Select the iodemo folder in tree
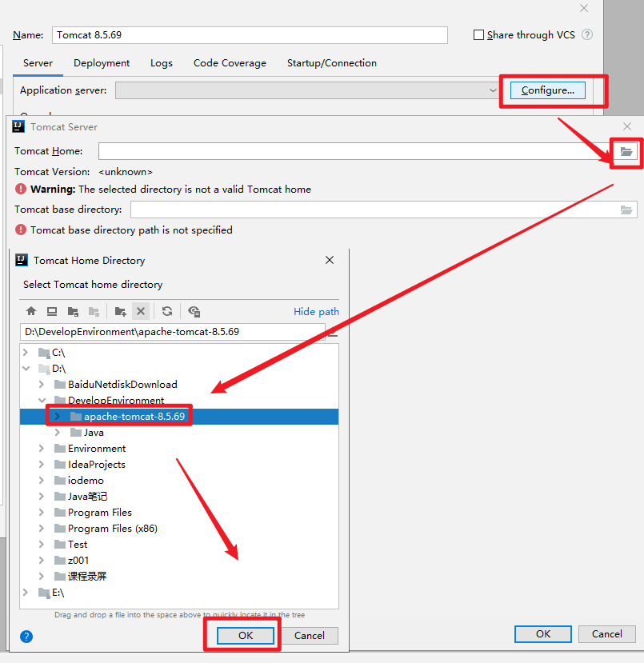This screenshot has height=663, width=644. tap(86, 481)
